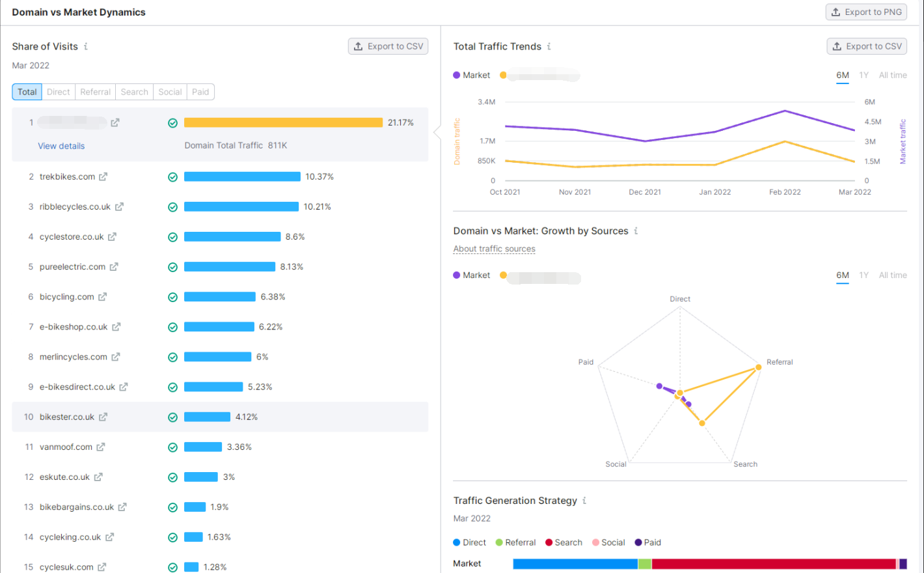Open bikester.co.uk external link icon
Image resolution: width=924 pixels, height=573 pixels.
(103, 417)
